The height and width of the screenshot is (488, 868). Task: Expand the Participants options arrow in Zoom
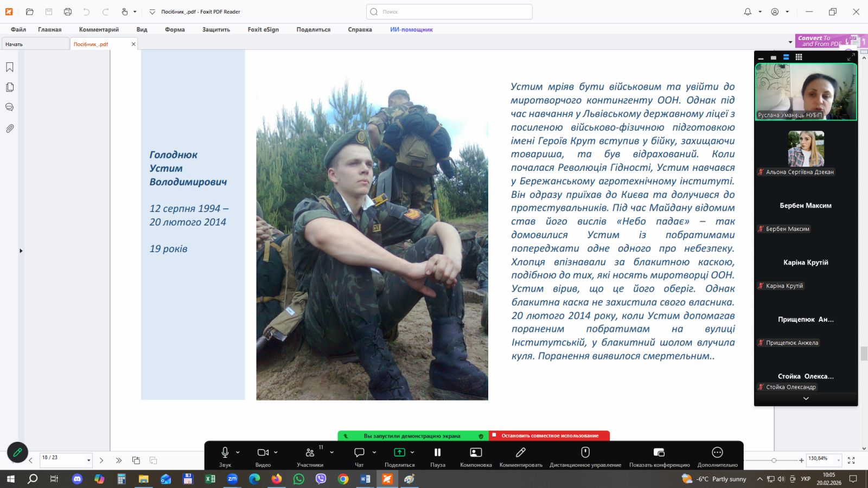[x=331, y=452]
